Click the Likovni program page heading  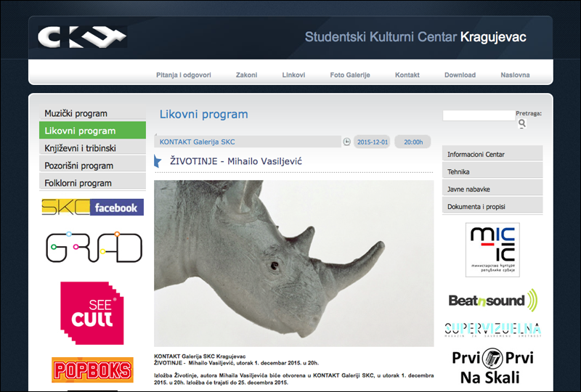tap(204, 114)
